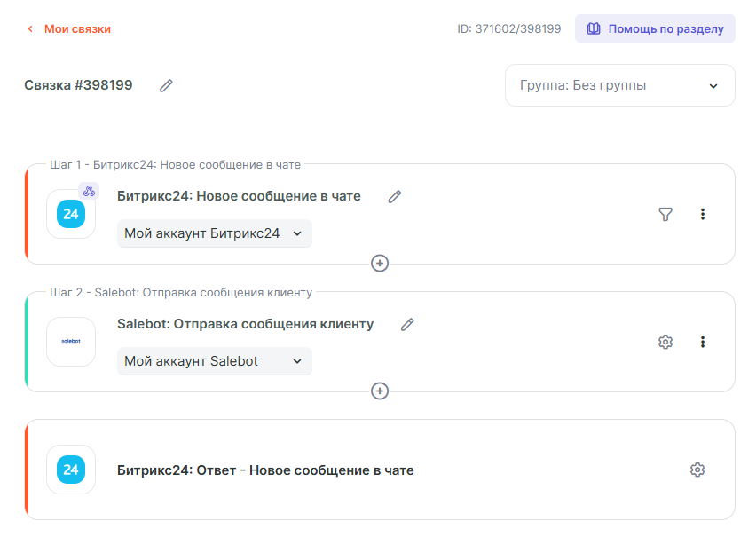Image resolution: width=756 pixels, height=537 pixels.
Task: Open settings gear of Битрикс24 Ответ block
Action: click(x=697, y=470)
